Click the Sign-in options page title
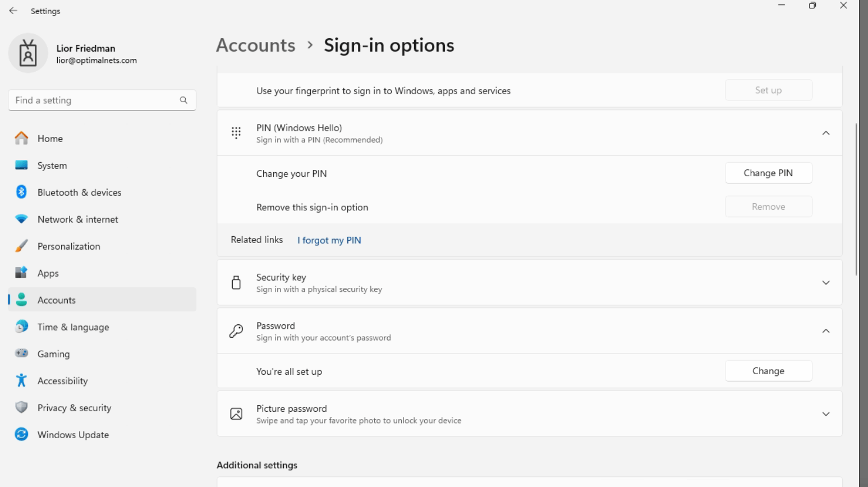Viewport: 868px width, 487px height. [x=389, y=45]
